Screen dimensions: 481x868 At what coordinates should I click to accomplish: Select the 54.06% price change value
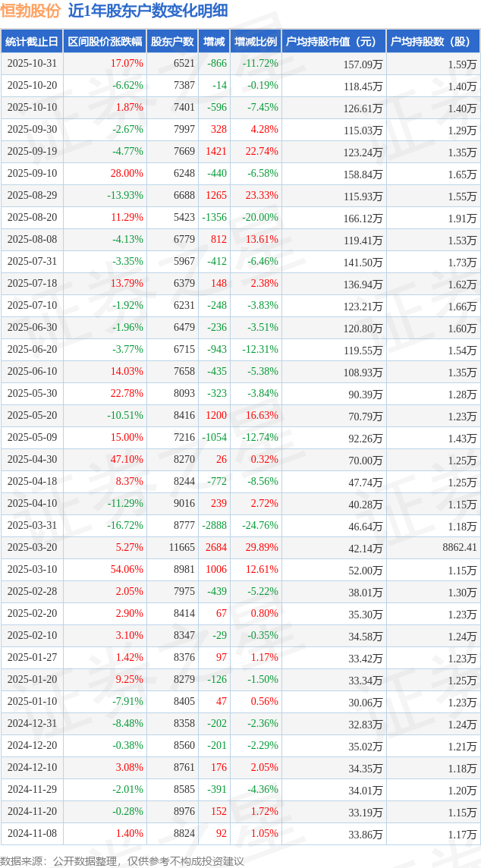[x=127, y=570]
